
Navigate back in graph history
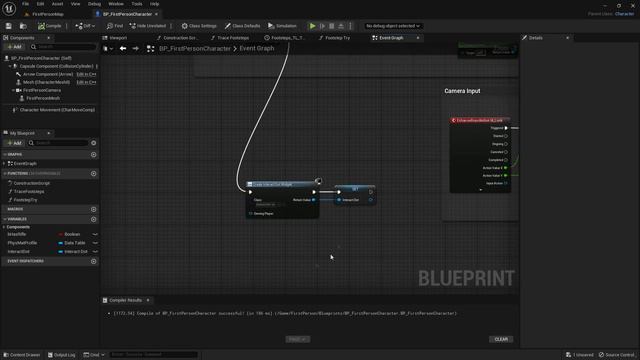coord(123,49)
